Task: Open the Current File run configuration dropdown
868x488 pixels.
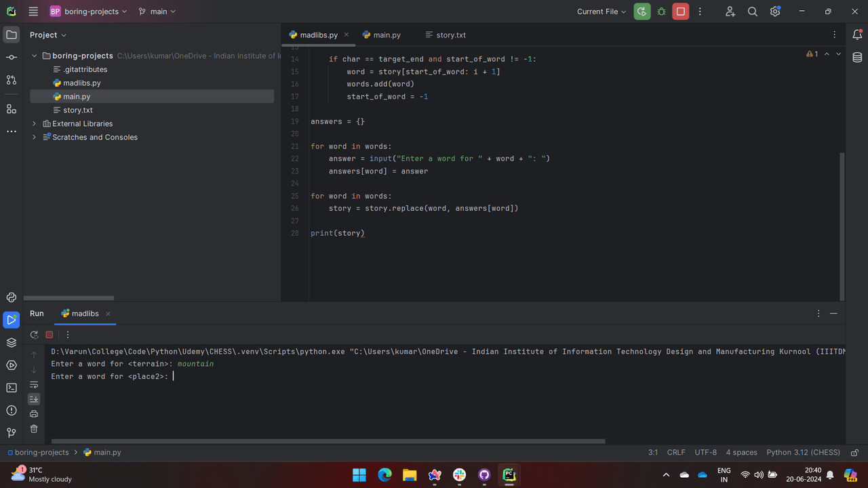Action: [x=601, y=12]
